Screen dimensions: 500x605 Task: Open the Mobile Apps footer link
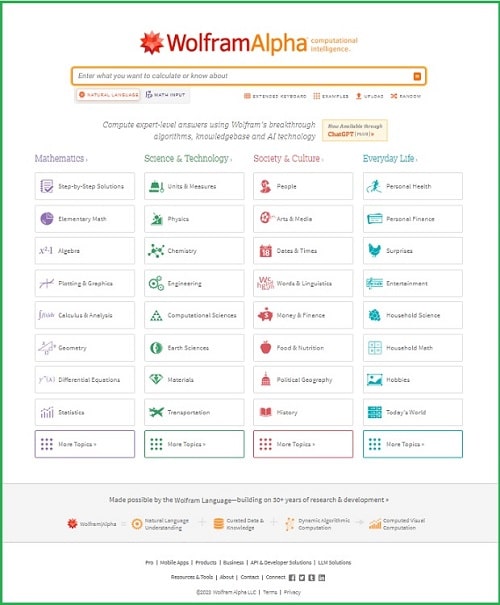(174, 563)
